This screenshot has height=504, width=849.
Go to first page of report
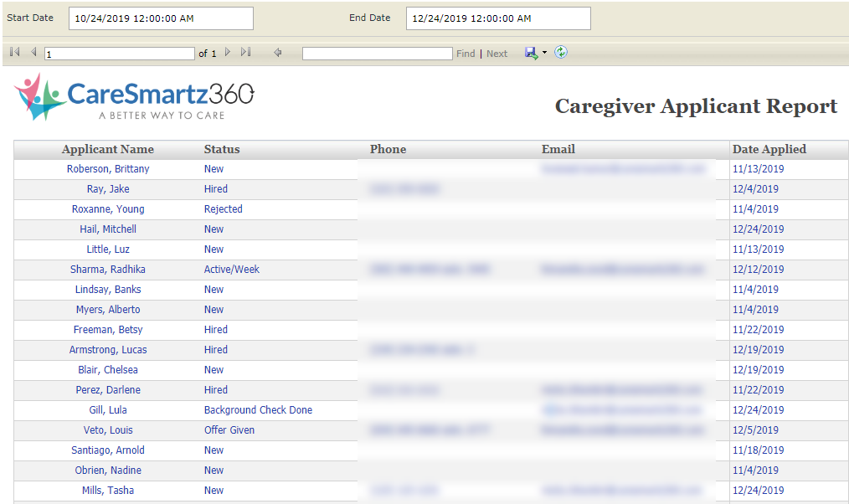coord(14,53)
